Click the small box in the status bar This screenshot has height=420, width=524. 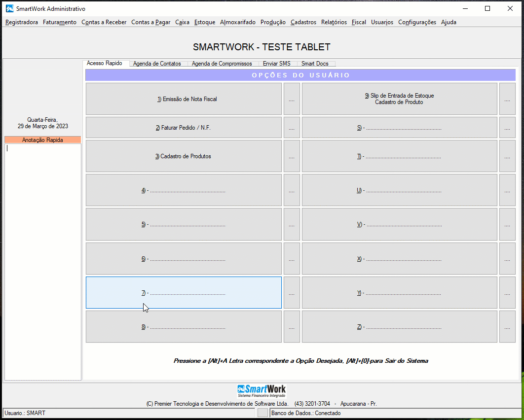(x=262, y=413)
